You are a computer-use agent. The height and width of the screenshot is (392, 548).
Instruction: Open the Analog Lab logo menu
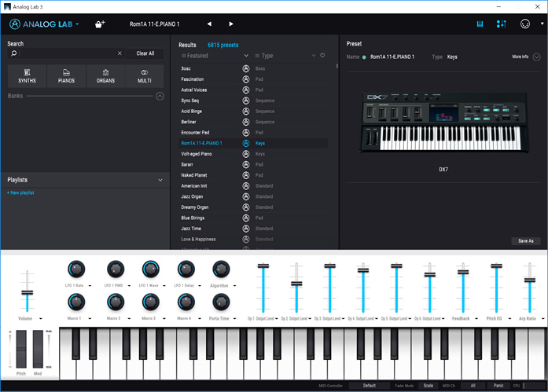(44, 24)
